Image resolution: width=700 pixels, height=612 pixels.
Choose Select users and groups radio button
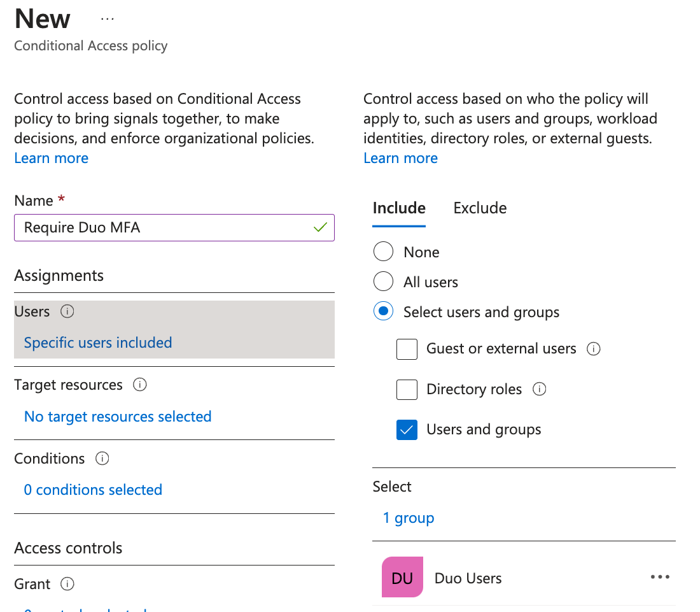(x=383, y=312)
